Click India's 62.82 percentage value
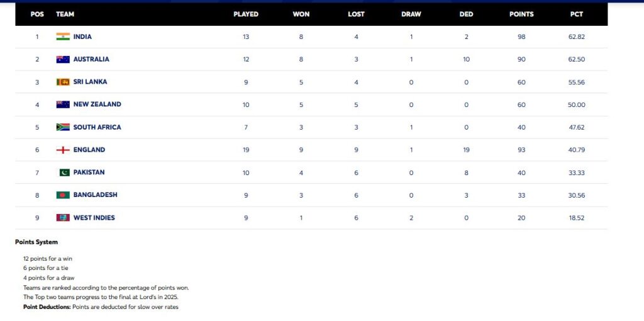Image resolution: width=644 pixels, height=321 pixels. click(x=576, y=37)
